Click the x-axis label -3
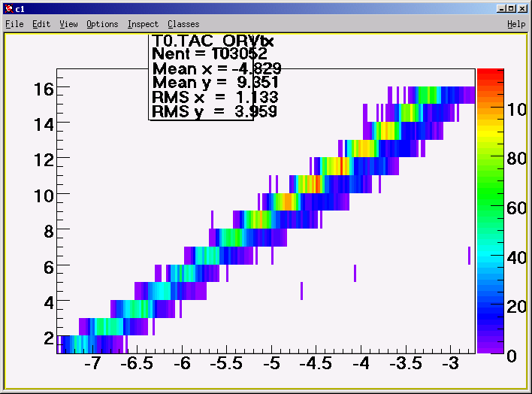 click(451, 363)
